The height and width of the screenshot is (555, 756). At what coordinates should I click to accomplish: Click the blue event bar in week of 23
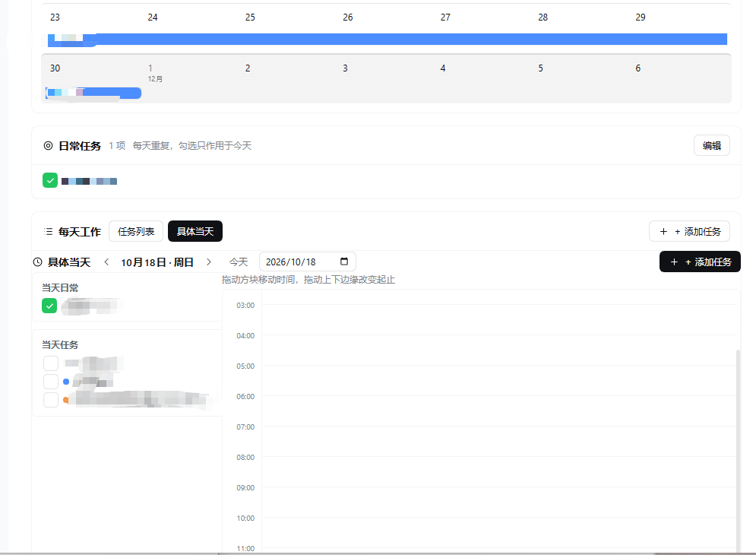(x=387, y=39)
